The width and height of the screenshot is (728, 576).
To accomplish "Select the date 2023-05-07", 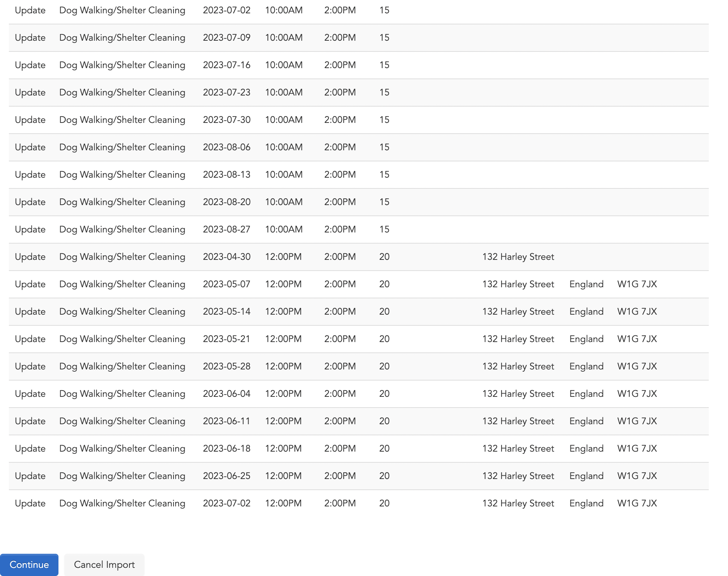I will point(227,284).
